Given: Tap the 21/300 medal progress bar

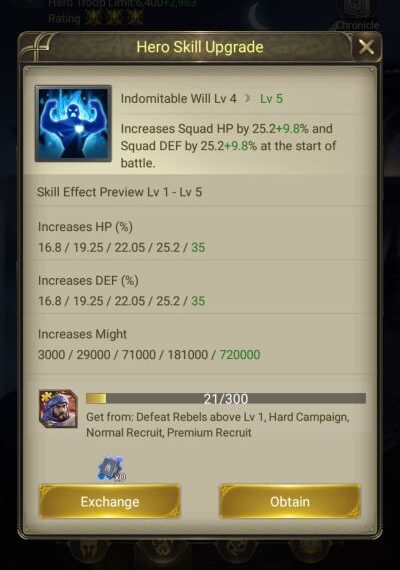Looking at the screenshot, I should 226,398.
